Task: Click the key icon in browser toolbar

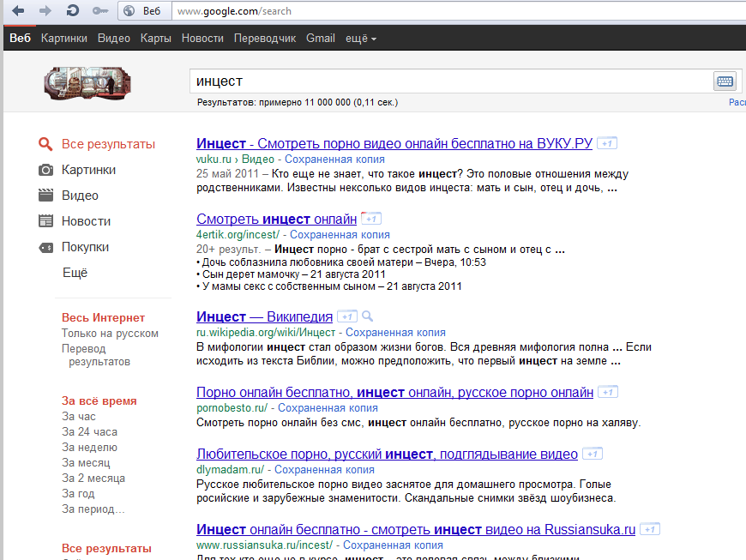Action: [100, 11]
